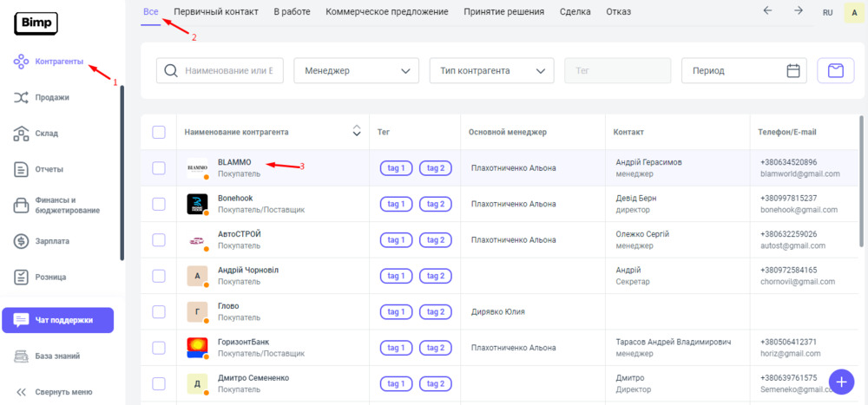
Task: Click the round plus add button
Action: click(841, 382)
